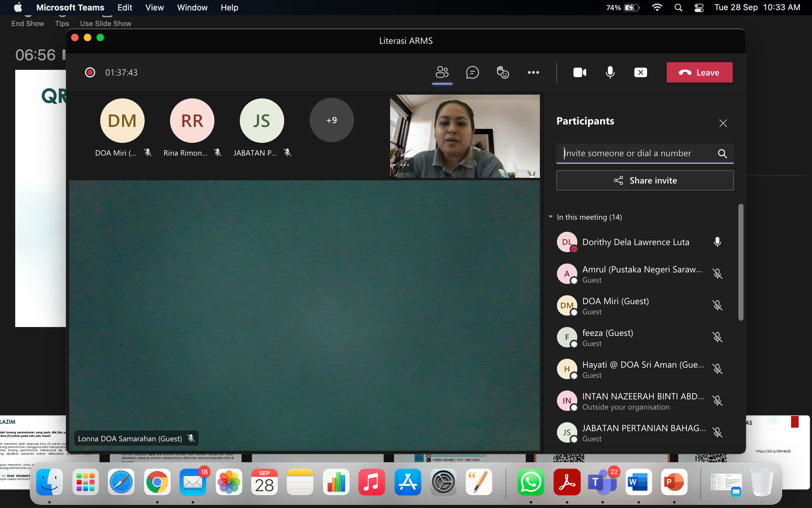
Task: Click JABATAN PERTANIAN muted mic in list
Action: pos(717,432)
